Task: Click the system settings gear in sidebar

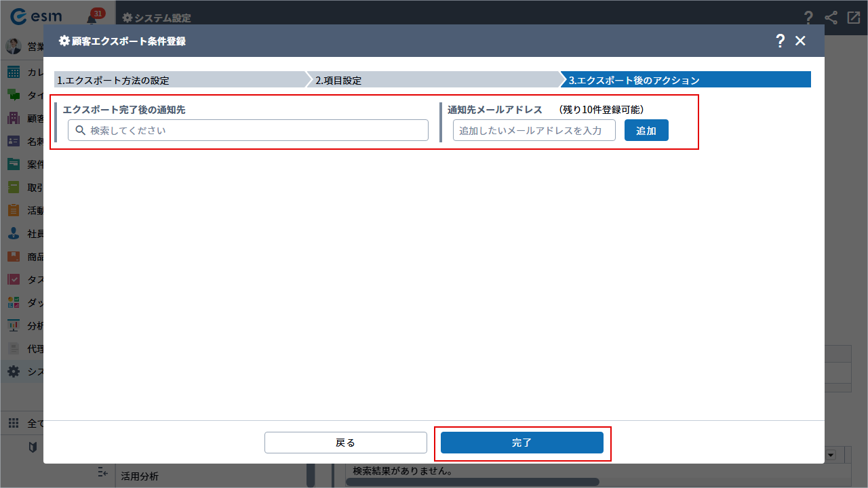Action: click(14, 371)
